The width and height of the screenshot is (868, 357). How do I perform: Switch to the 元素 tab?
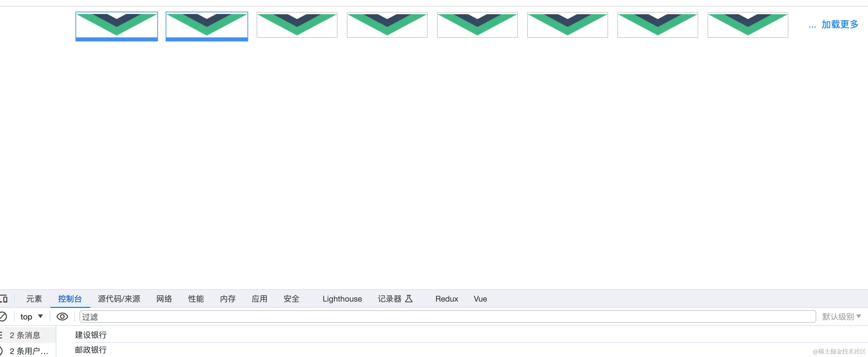tap(34, 299)
